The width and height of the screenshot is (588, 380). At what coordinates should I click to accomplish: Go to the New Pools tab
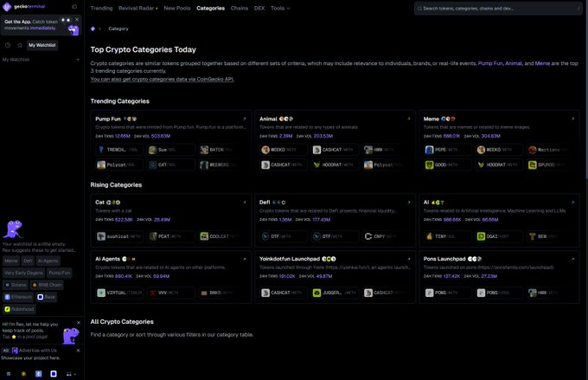click(177, 8)
